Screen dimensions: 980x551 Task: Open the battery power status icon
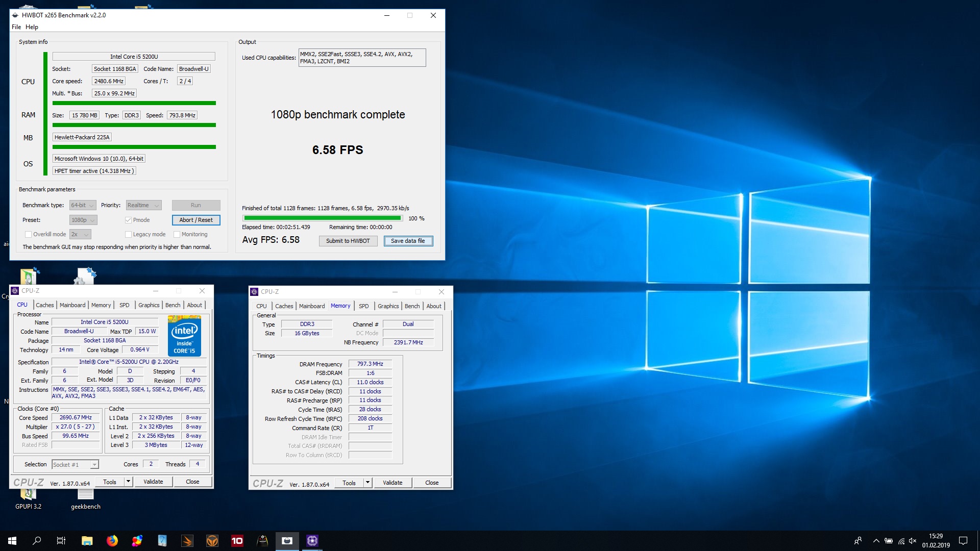[x=889, y=541]
